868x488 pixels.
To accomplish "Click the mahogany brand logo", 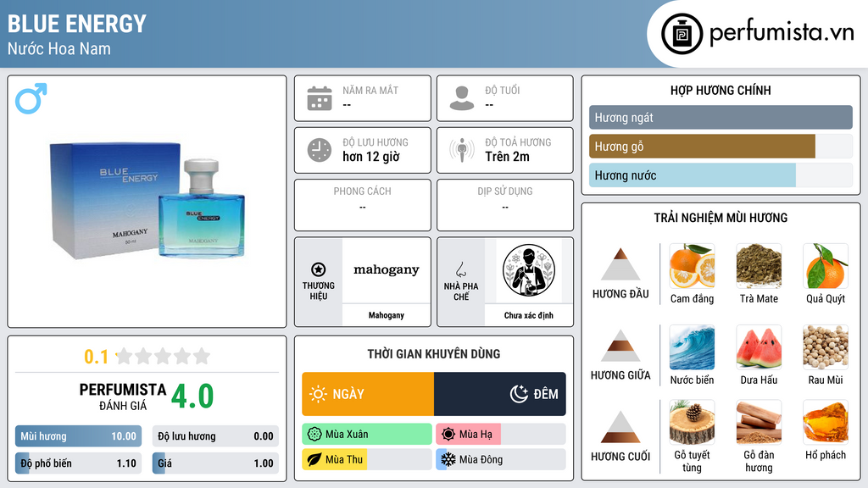I will [x=387, y=270].
